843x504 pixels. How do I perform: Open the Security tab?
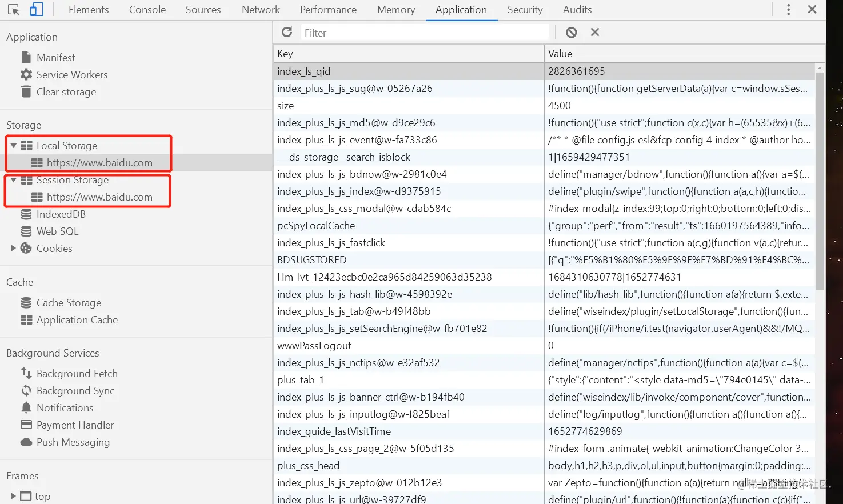525,10
